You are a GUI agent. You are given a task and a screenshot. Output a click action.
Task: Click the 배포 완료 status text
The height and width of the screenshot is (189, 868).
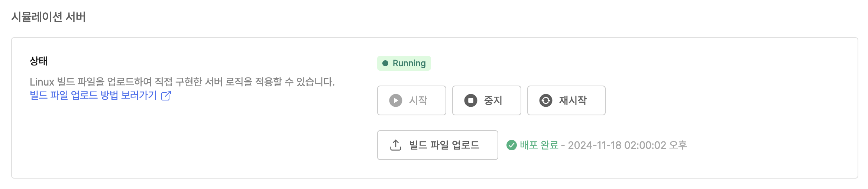(539, 145)
